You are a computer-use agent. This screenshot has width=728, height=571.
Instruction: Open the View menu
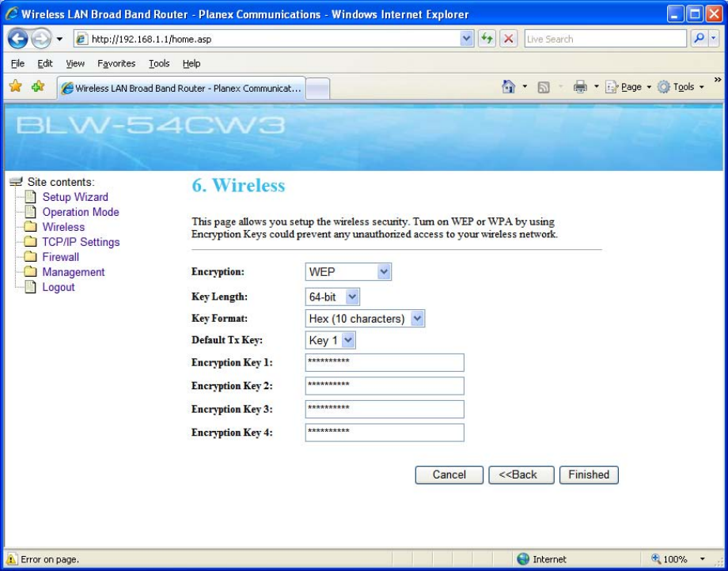point(75,63)
